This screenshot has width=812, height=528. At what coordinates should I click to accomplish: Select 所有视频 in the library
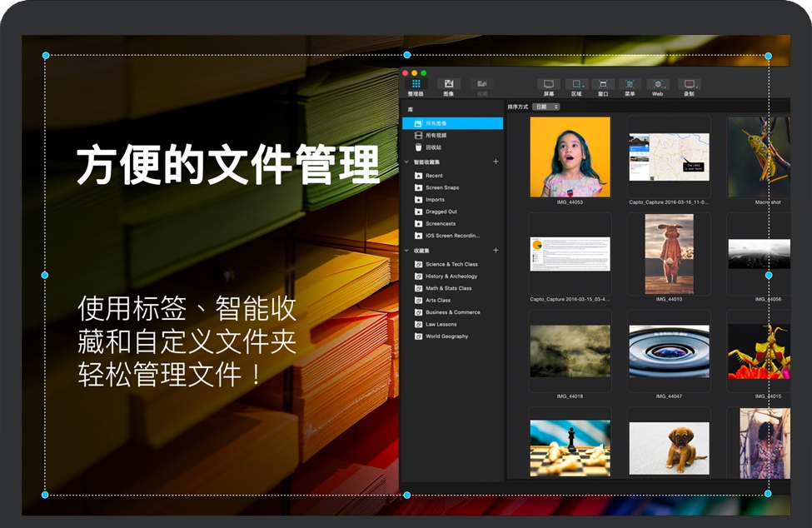pos(436,135)
